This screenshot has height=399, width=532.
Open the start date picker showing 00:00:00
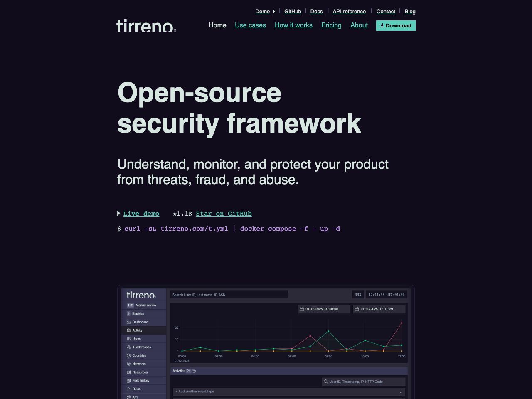click(324, 309)
